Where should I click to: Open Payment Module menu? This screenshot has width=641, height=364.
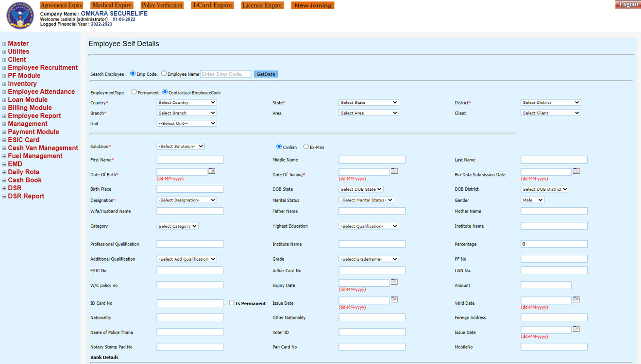point(34,132)
